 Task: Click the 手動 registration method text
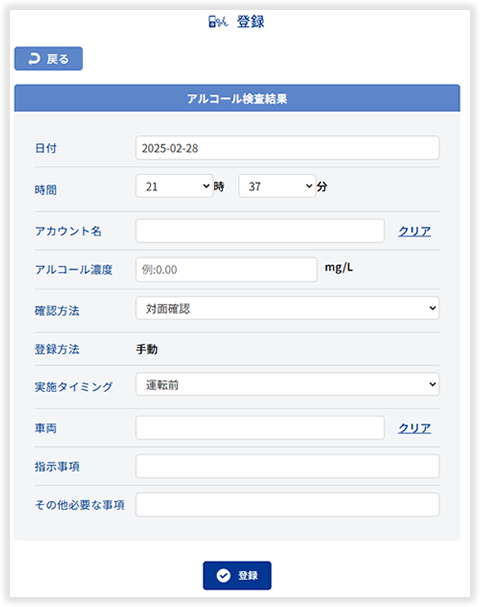click(x=147, y=349)
